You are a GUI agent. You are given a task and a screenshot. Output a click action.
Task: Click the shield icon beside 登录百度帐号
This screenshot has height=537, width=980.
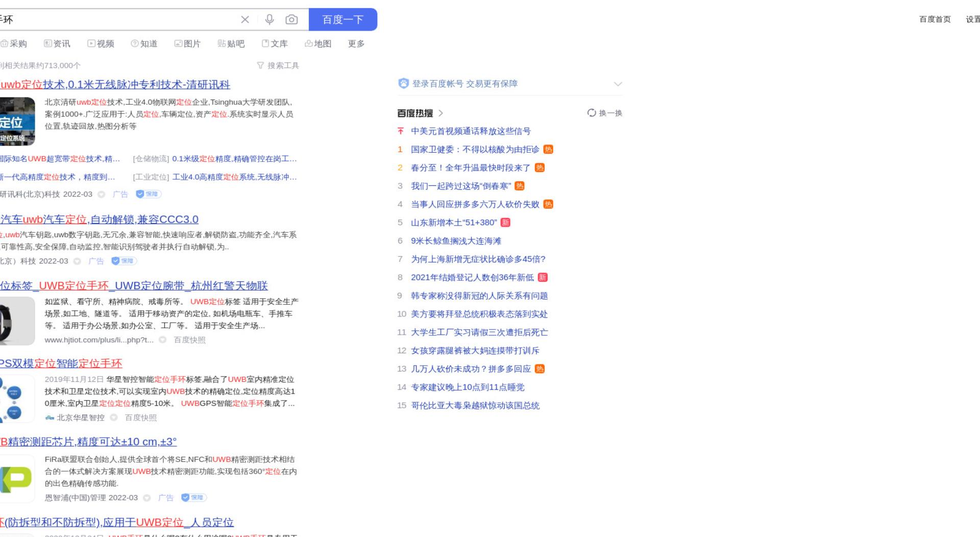coord(403,83)
